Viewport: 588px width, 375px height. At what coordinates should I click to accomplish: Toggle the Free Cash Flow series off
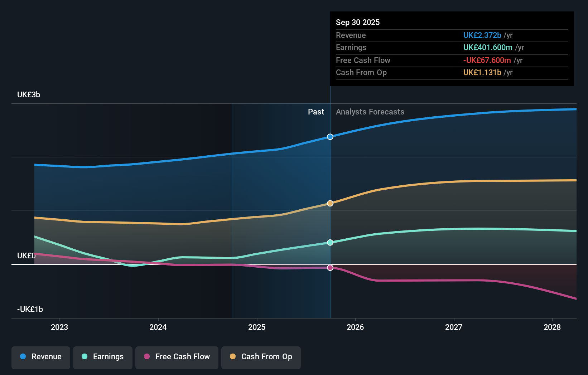[x=177, y=357]
